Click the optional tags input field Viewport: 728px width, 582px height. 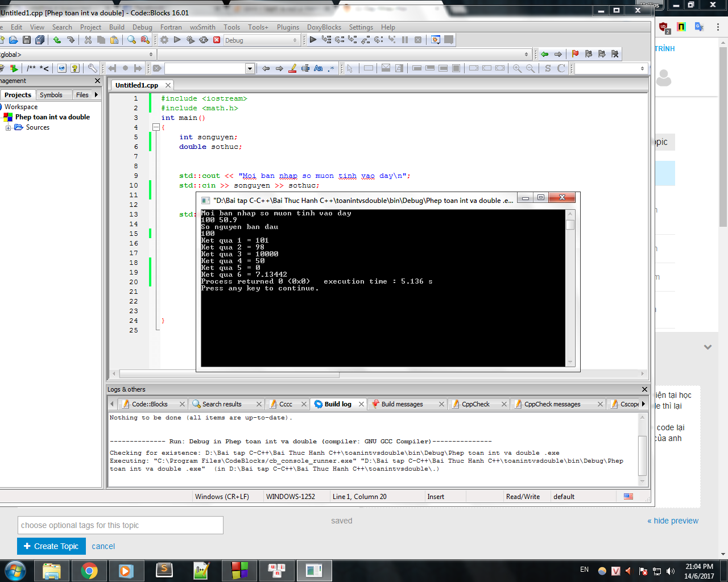click(120, 525)
